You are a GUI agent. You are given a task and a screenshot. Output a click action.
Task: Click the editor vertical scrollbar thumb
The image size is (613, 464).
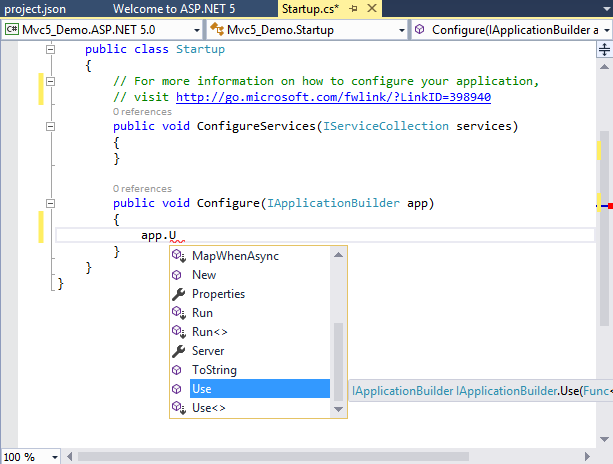point(604,228)
